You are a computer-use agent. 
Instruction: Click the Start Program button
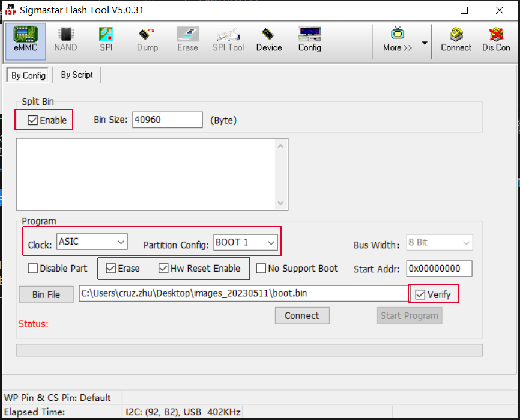coord(410,315)
